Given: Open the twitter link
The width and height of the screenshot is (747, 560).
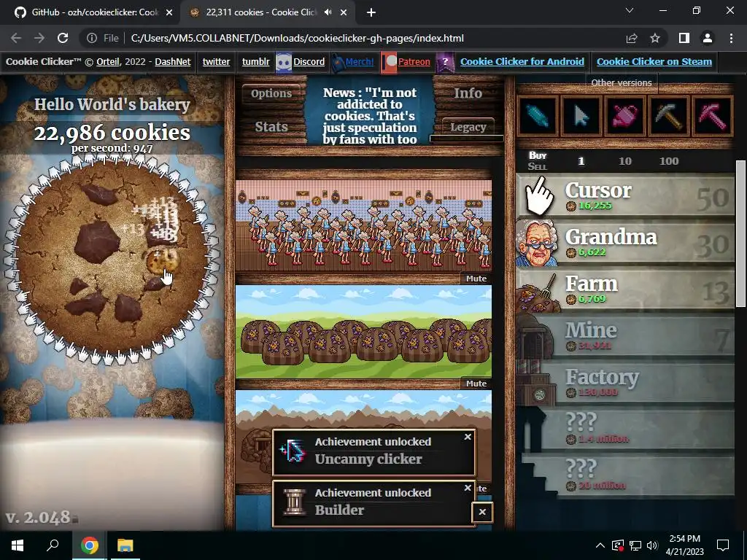Looking at the screenshot, I should coord(216,61).
